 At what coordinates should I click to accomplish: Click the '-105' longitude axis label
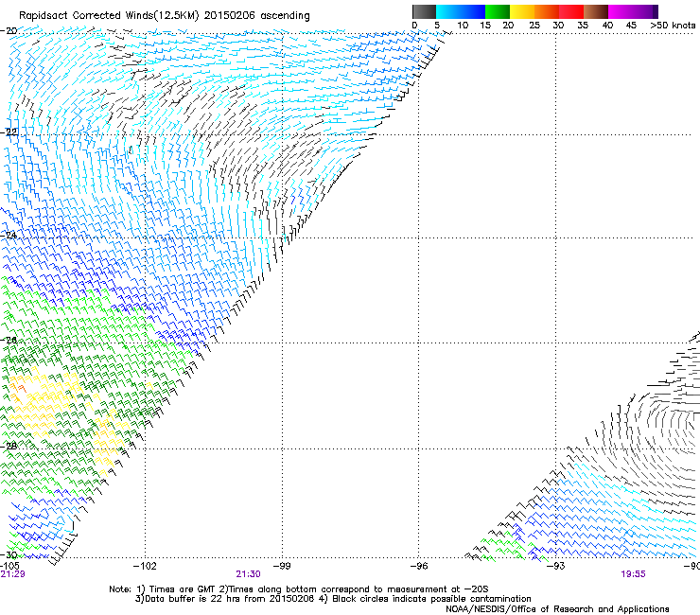tap(9, 566)
